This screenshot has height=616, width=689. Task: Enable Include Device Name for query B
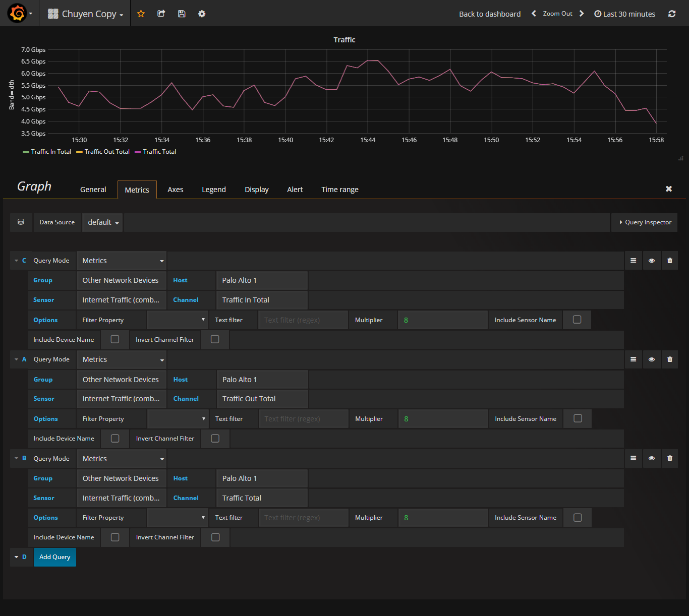pyautogui.click(x=115, y=537)
